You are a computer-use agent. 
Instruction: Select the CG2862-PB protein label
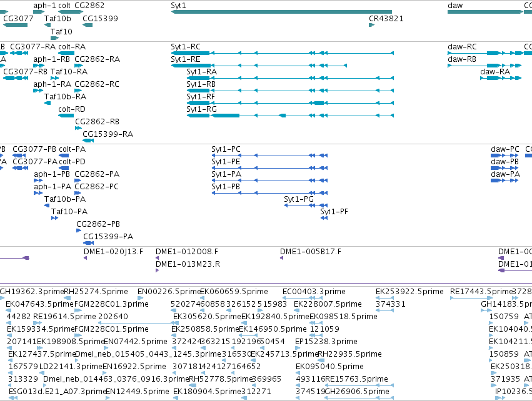[x=98, y=224]
